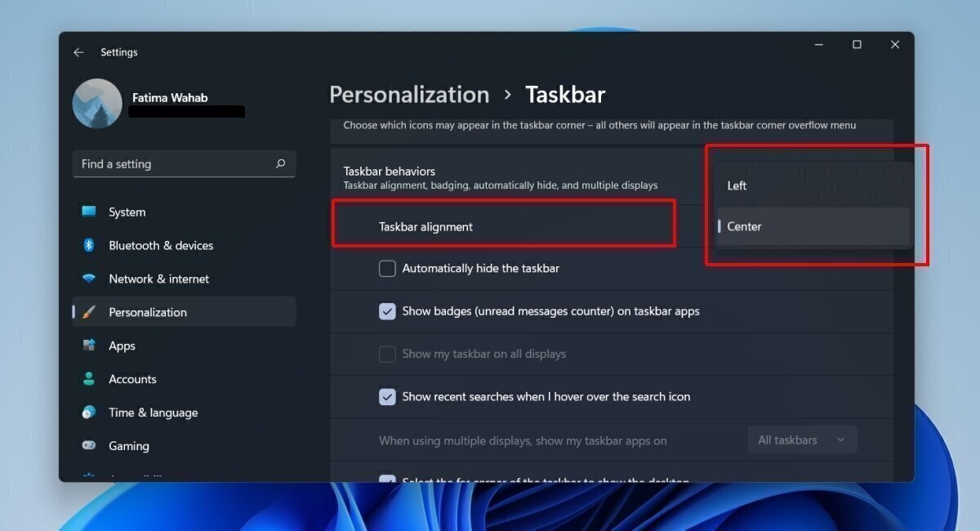Click the back arrow in Settings
The width and height of the screenshot is (980, 531).
(78, 52)
